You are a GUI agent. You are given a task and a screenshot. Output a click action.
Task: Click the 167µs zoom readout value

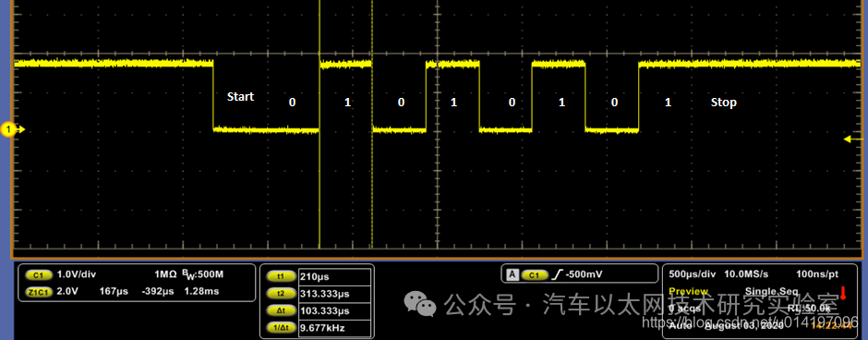point(114,291)
